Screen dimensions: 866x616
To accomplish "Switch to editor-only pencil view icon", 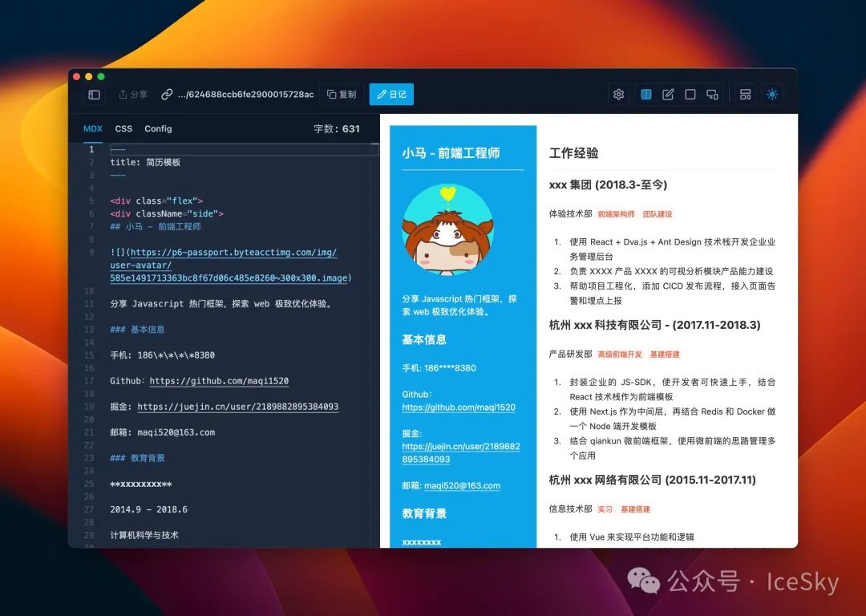I will tap(668, 95).
